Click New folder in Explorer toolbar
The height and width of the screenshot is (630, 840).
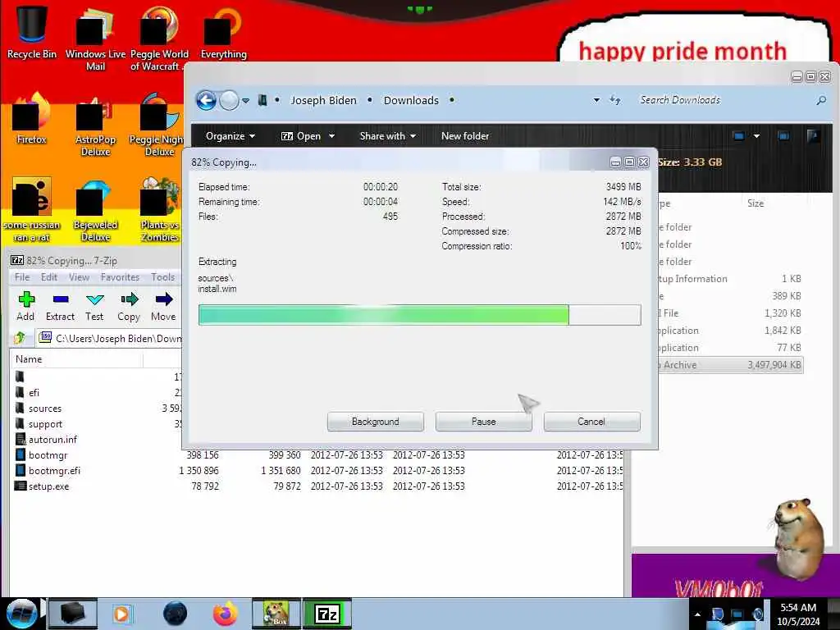pyautogui.click(x=465, y=136)
